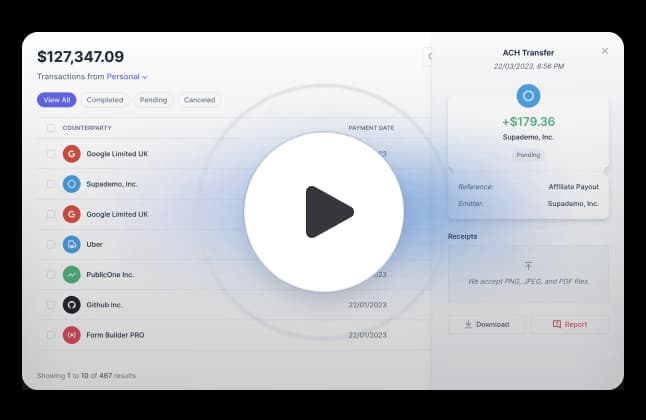Play the demo video
Viewport: 646px width, 420px height.
coord(324,211)
